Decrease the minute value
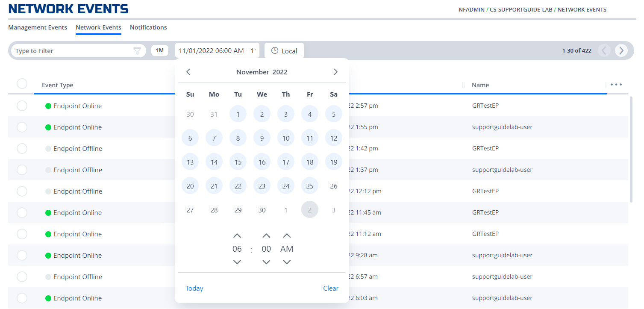 (266, 262)
